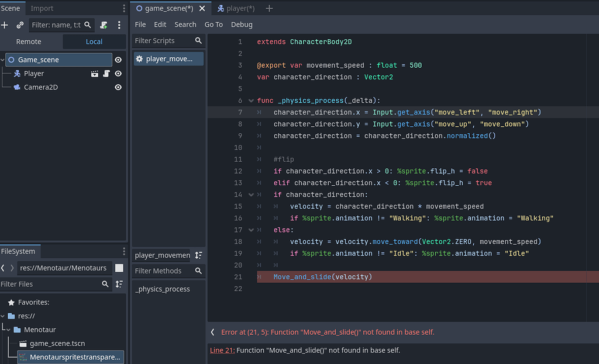Click the gear icon on player_move script entry
The height and width of the screenshot is (364, 599).
point(139,58)
